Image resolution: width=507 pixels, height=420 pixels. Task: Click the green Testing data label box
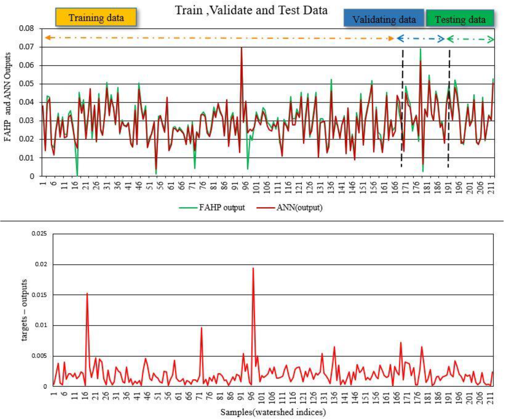(460, 19)
